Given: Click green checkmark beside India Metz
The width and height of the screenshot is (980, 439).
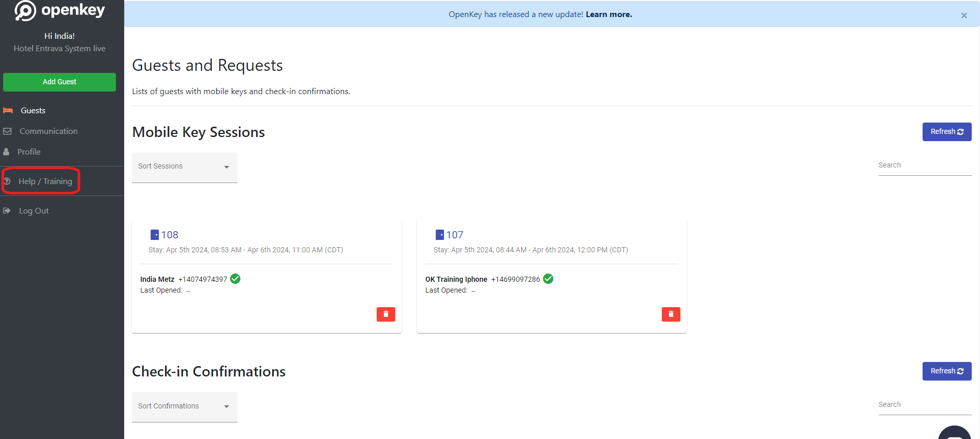Looking at the screenshot, I should coord(235,279).
